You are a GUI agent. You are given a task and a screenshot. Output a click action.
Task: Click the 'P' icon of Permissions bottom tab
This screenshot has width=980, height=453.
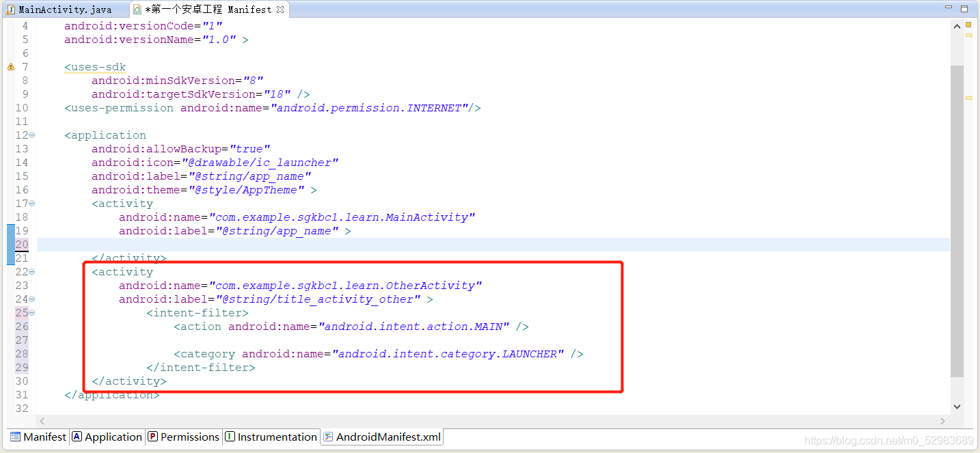[153, 437]
